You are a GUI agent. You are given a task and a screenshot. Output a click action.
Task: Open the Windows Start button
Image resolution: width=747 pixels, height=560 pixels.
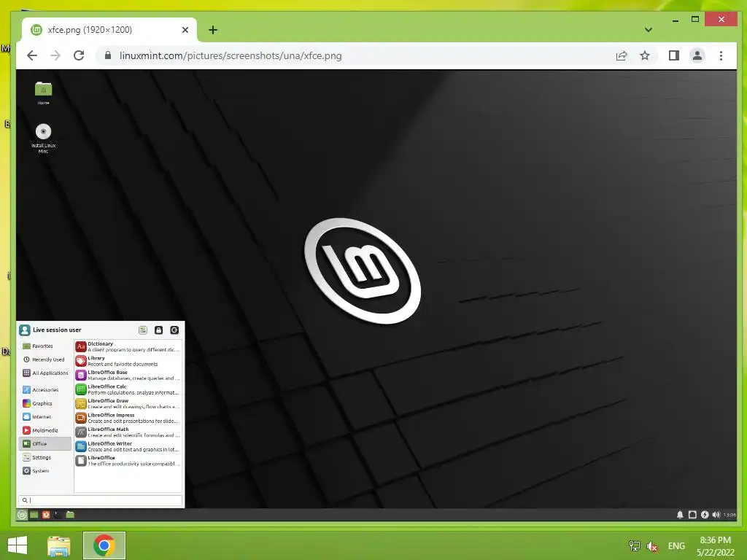(x=18, y=545)
